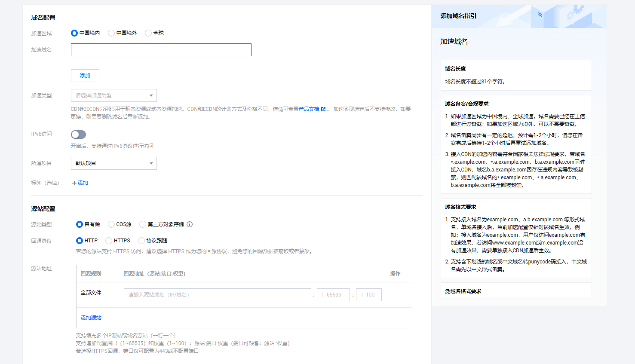Click the plus icon to add a tag
Viewport: 635px width, 364px height.
click(74, 183)
